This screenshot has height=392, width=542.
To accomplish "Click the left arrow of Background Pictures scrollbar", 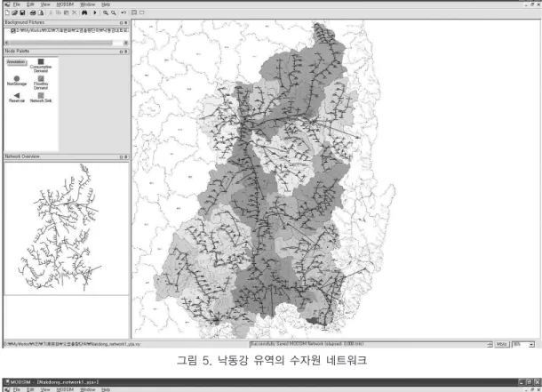I will coord(7,43).
